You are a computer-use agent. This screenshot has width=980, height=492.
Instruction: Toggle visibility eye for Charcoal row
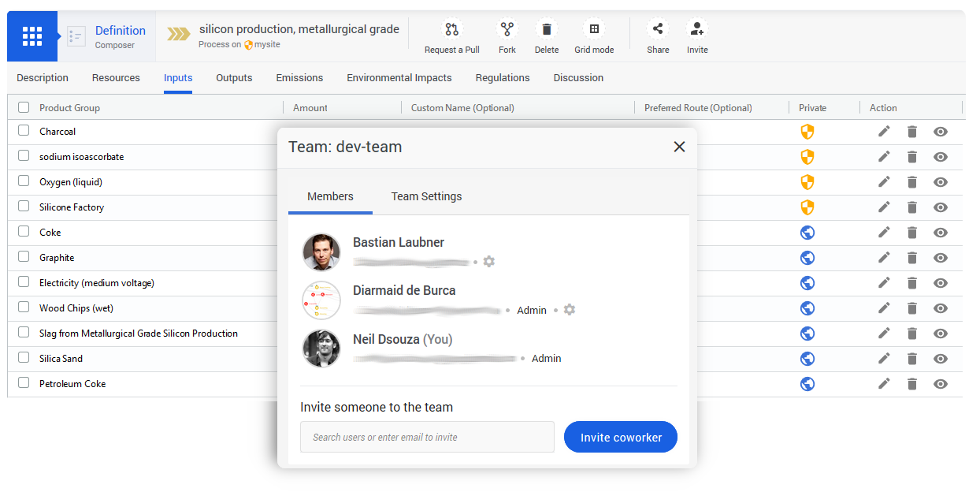coord(940,132)
